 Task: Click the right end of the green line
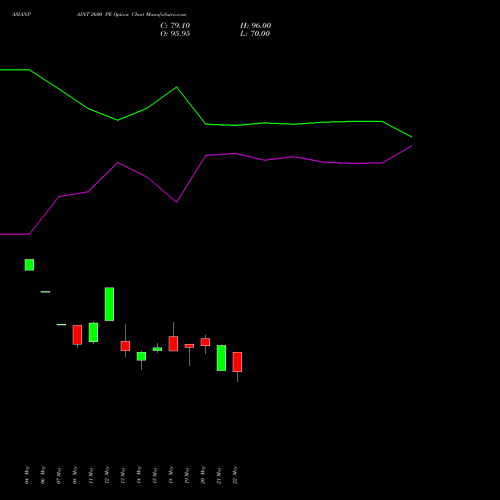click(x=411, y=137)
